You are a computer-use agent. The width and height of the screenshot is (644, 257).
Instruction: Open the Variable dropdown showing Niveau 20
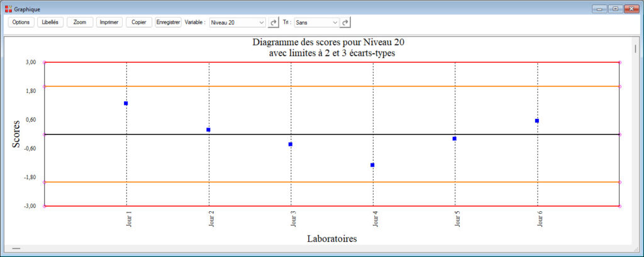click(238, 22)
